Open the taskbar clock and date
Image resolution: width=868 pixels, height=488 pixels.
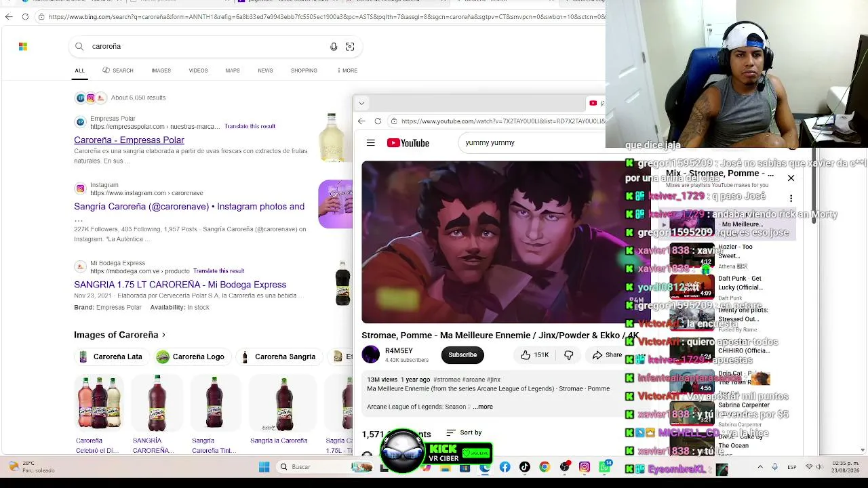point(847,467)
